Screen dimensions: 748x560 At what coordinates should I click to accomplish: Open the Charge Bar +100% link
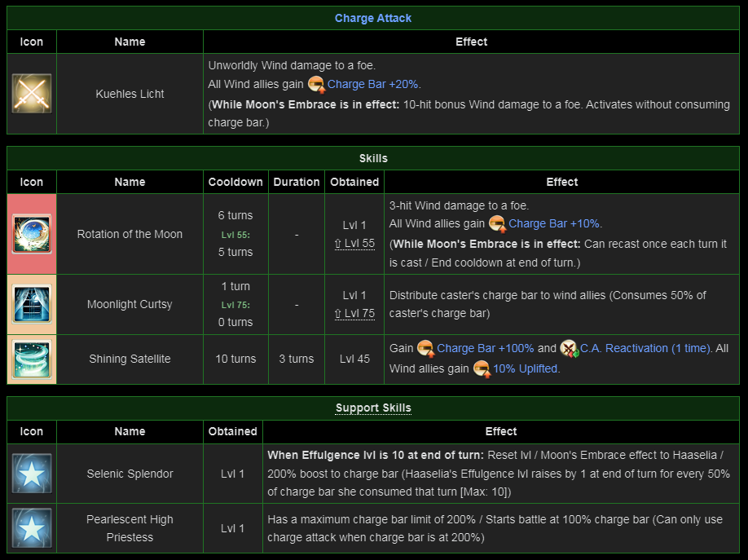(x=486, y=348)
